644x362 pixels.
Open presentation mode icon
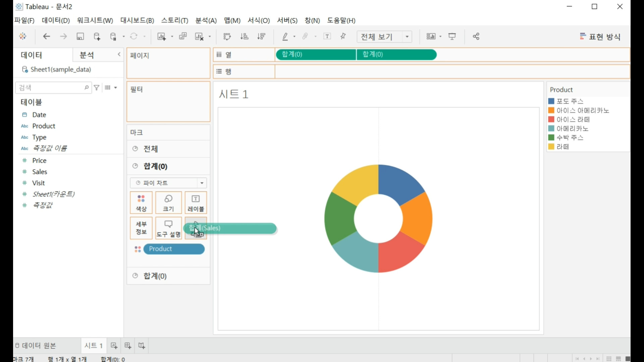coord(452,37)
